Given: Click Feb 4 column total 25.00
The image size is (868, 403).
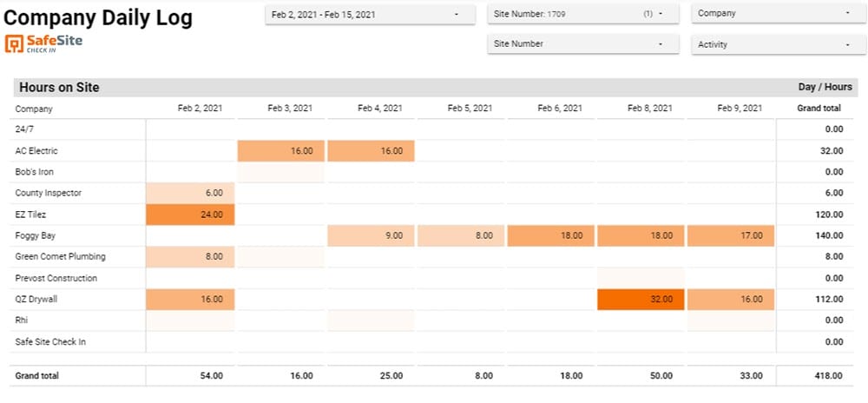Looking at the screenshot, I should pyautogui.click(x=391, y=376).
